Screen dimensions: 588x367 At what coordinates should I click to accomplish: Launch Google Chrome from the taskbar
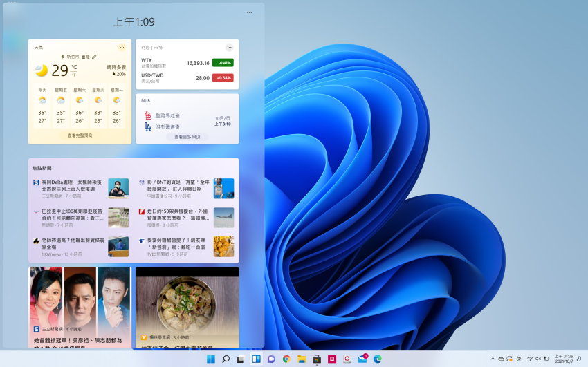[x=286, y=359]
